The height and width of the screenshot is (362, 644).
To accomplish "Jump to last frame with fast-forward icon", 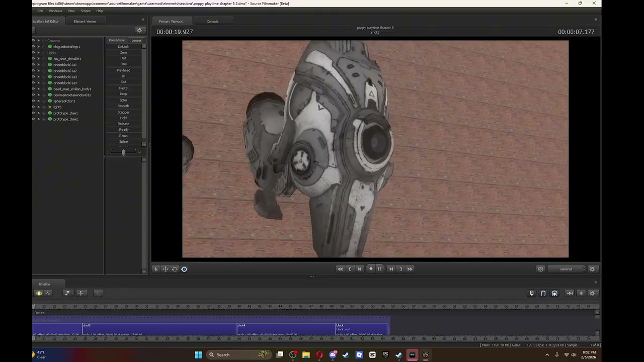I will coord(410,269).
